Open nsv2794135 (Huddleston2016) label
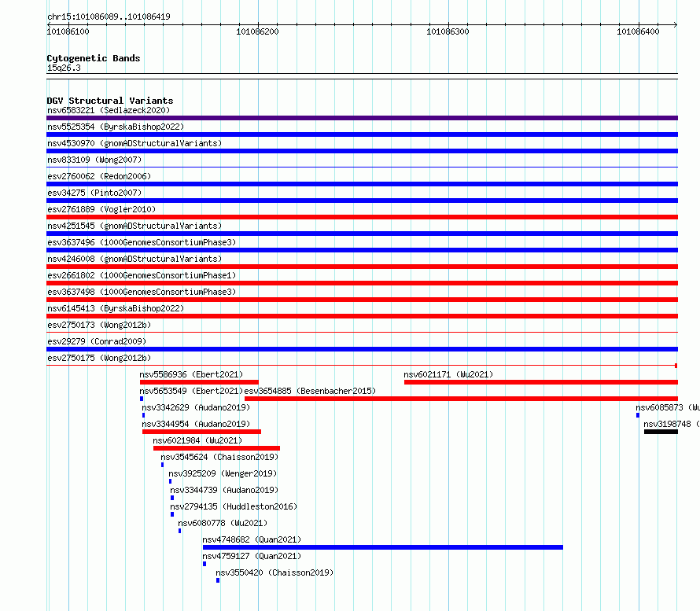This screenshot has width=700, height=611. pos(234,506)
